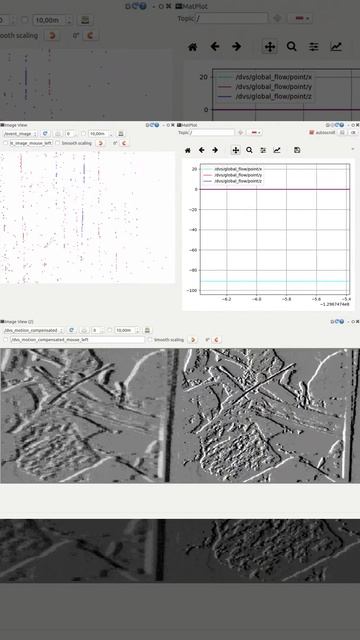The width and height of the screenshot is (360, 640).
Task: Enable mouse topic checkbox in Image View (2)
Action: click(x=6, y=340)
